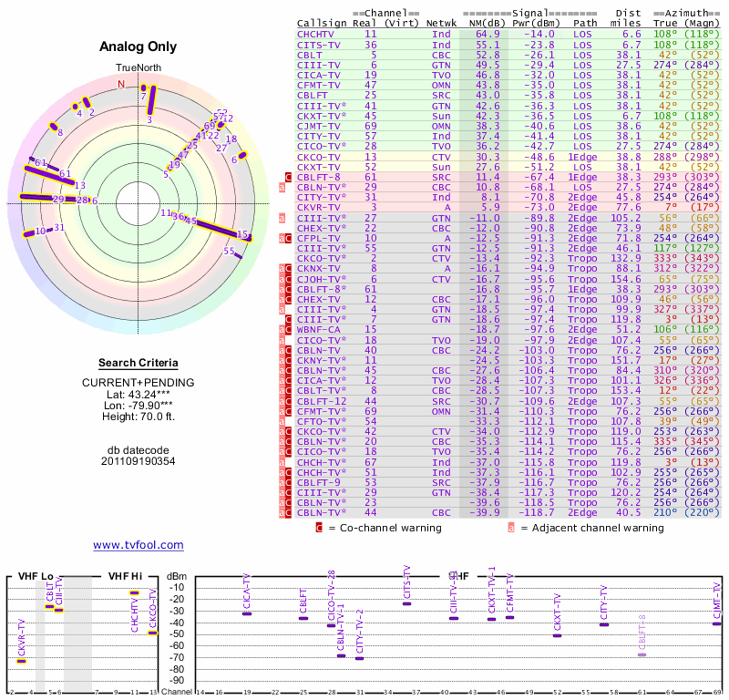
Task: Click the www.tvfool.com link
Action: point(138,545)
